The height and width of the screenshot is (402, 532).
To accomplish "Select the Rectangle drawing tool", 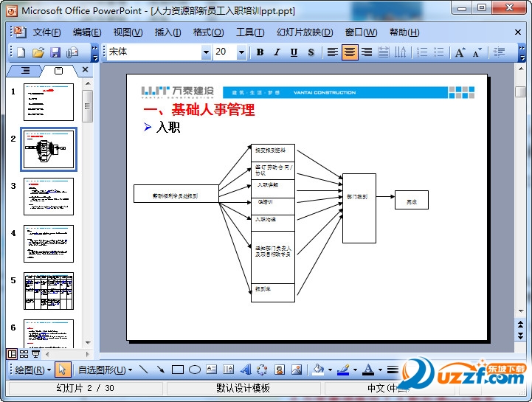I will pos(178,370).
